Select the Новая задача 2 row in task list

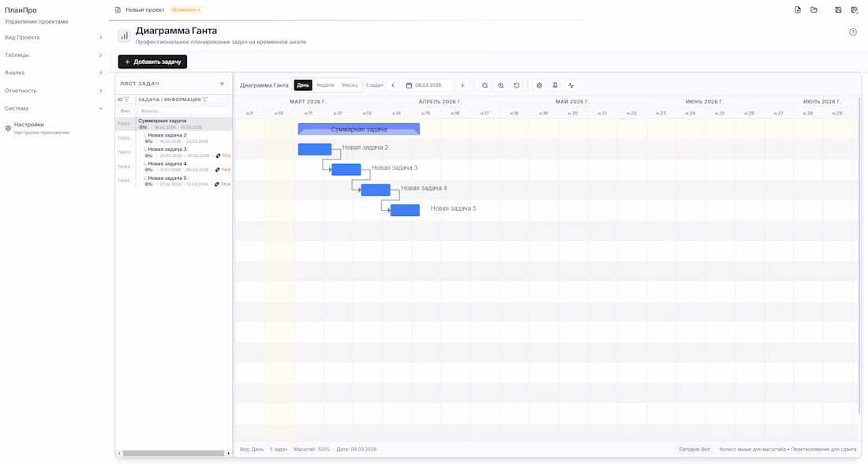click(174, 138)
